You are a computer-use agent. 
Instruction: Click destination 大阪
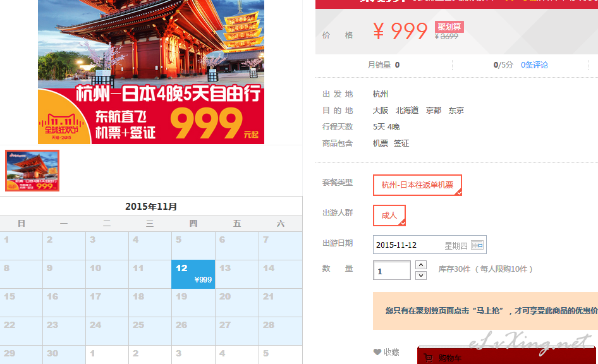click(x=381, y=111)
